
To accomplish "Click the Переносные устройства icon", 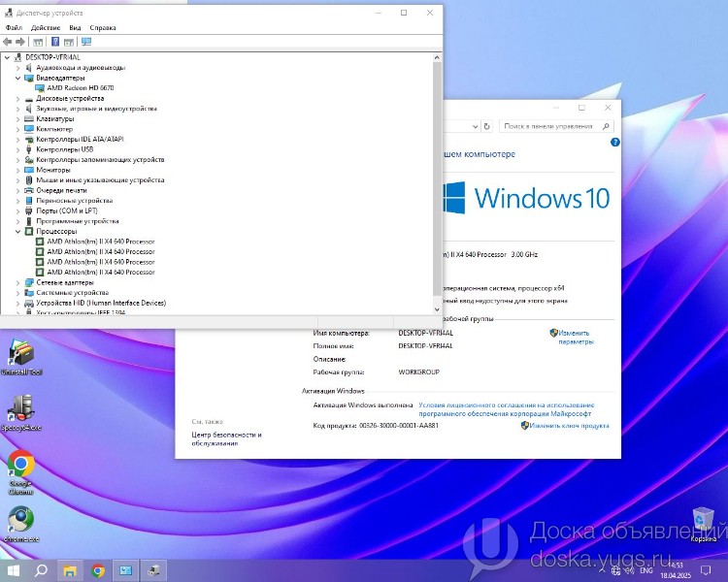I will coord(29,201).
